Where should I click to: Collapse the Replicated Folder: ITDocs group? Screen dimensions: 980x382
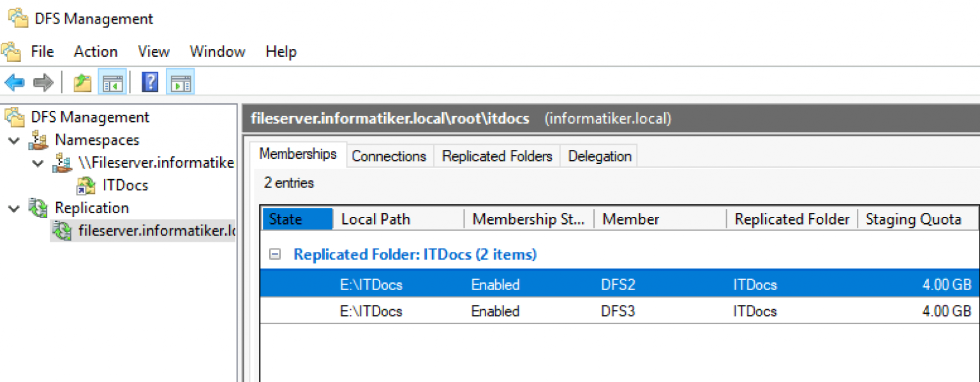tap(275, 254)
